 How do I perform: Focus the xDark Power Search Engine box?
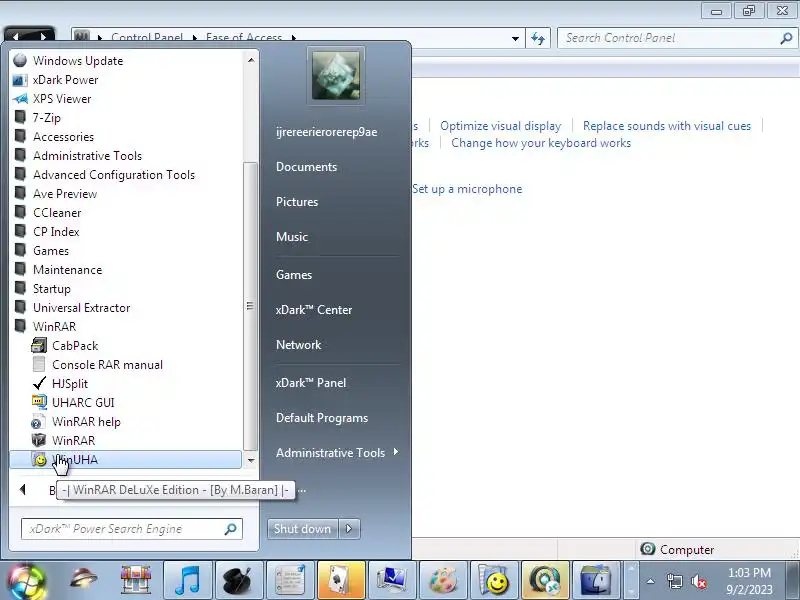(x=132, y=529)
